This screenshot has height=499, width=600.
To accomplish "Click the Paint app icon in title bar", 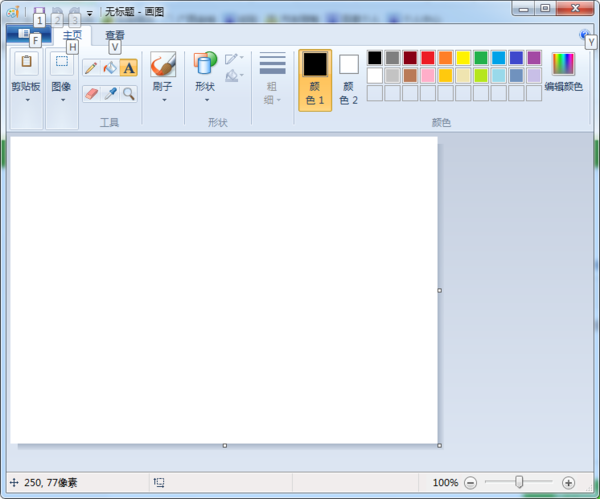I will click(13, 12).
